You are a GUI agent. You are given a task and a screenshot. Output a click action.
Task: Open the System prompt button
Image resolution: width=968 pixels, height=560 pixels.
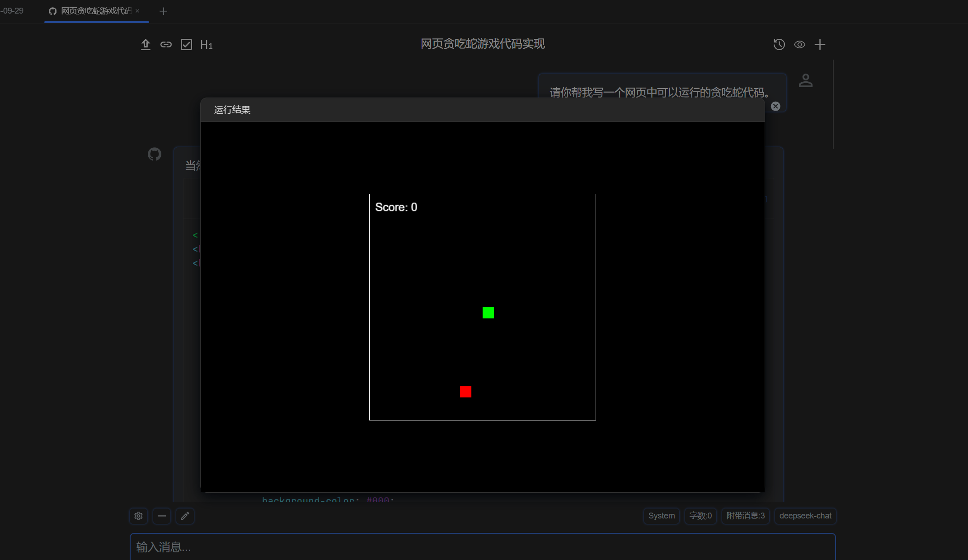[661, 516]
